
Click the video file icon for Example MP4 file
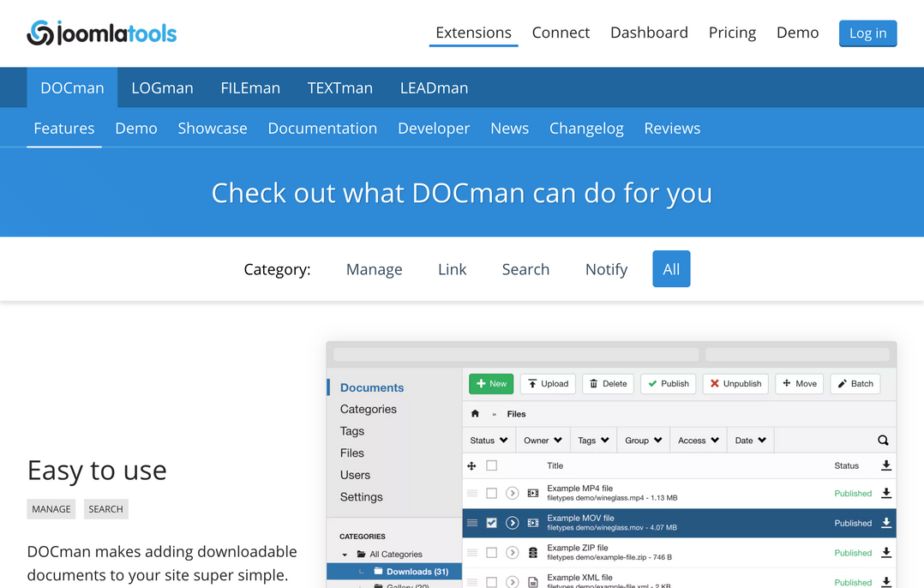[x=533, y=493]
